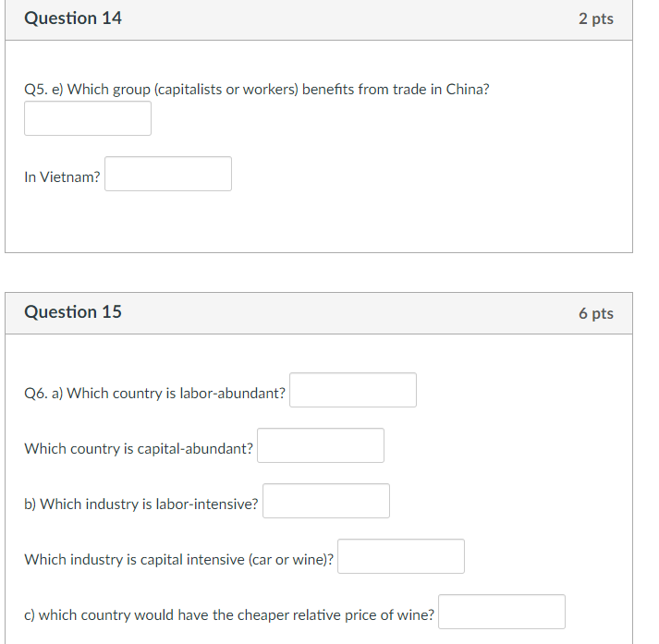
Task: Click the 'b) Which industry is labor-intensive?' text
Action: [x=141, y=504]
